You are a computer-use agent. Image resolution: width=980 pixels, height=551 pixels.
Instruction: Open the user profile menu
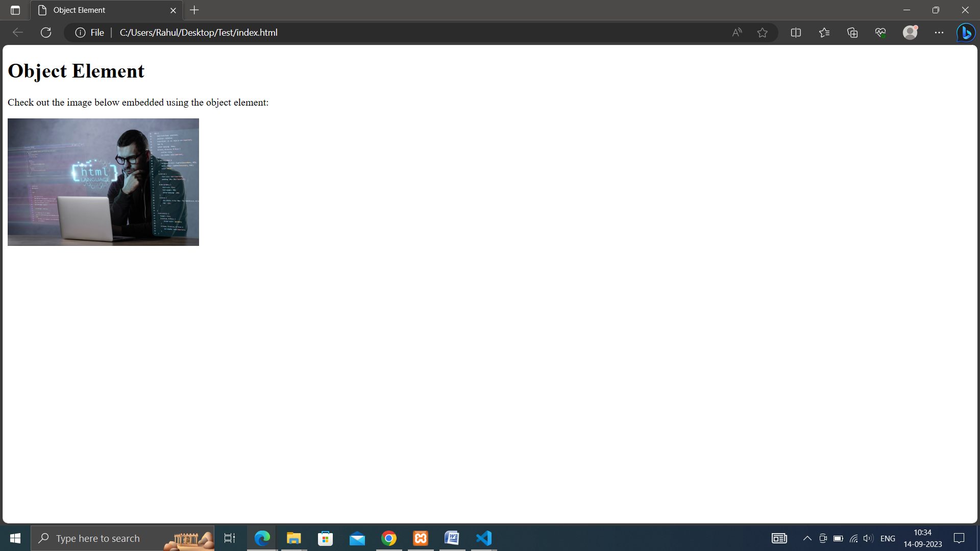tap(910, 33)
